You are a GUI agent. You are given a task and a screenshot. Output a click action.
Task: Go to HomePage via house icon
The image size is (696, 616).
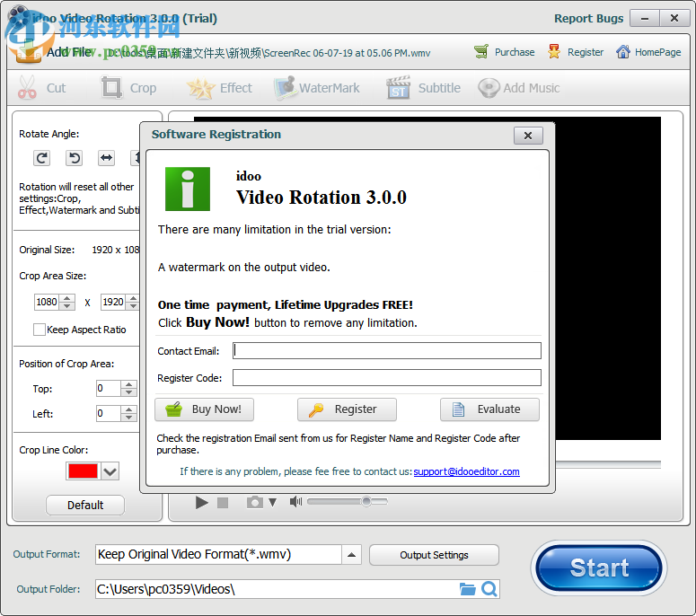pos(648,52)
